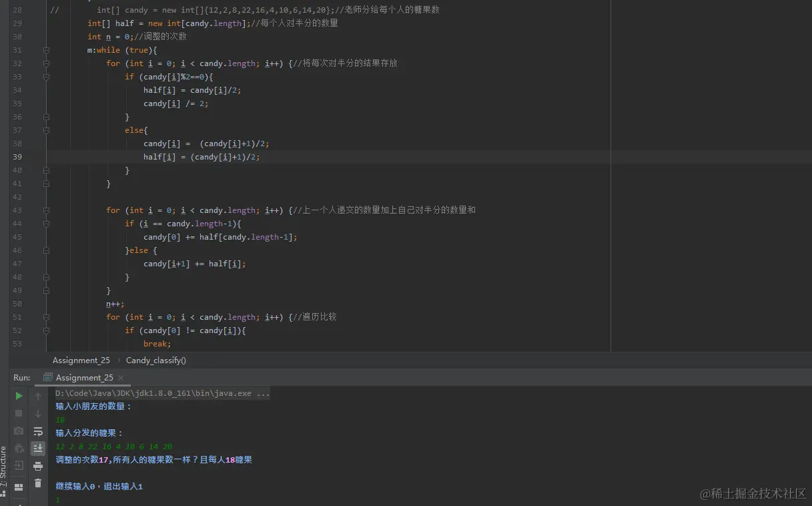Click the up stack trace arrow
Screen dimensions: 812x506
[38, 396]
